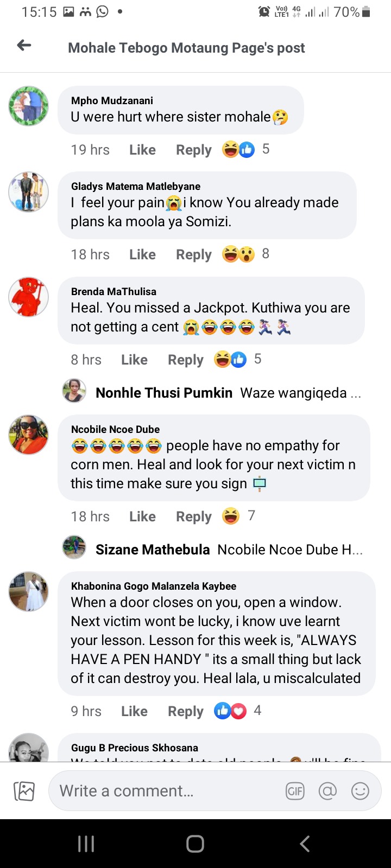The image size is (391, 868).
Task: Reply to Gladys Matema Matlebyane's comment
Action: tap(194, 254)
